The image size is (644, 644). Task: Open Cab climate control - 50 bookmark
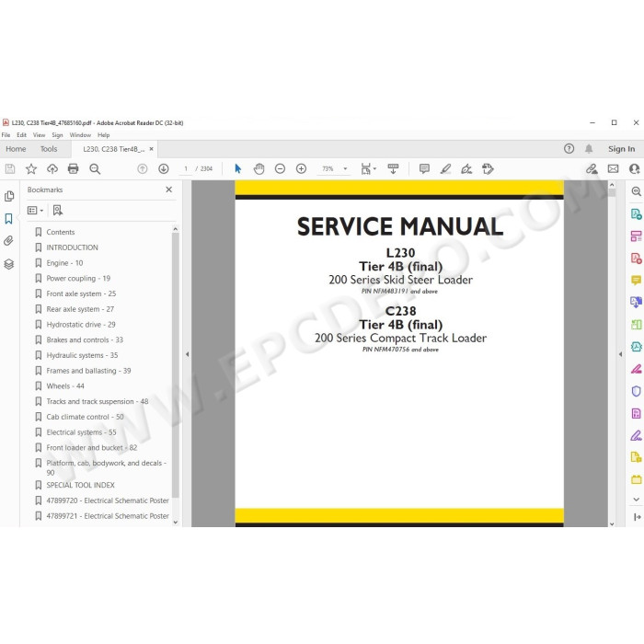pyautogui.click(x=85, y=417)
